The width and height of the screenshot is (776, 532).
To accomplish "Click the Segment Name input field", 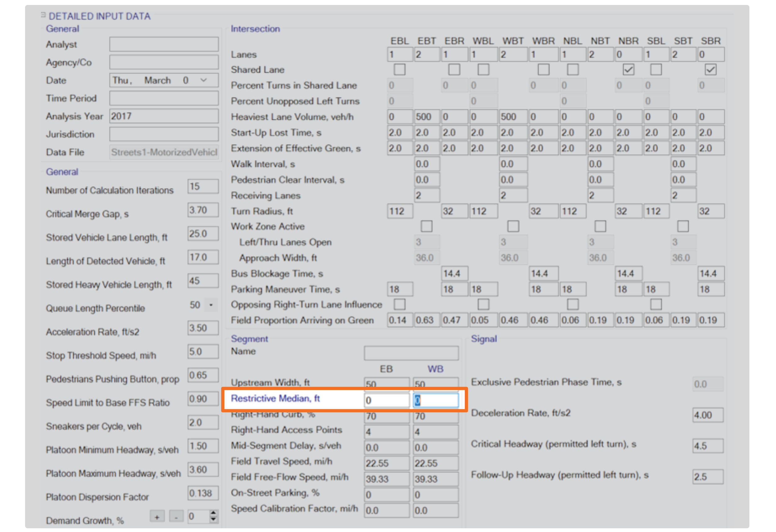I will pyautogui.click(x=411, y=353).
